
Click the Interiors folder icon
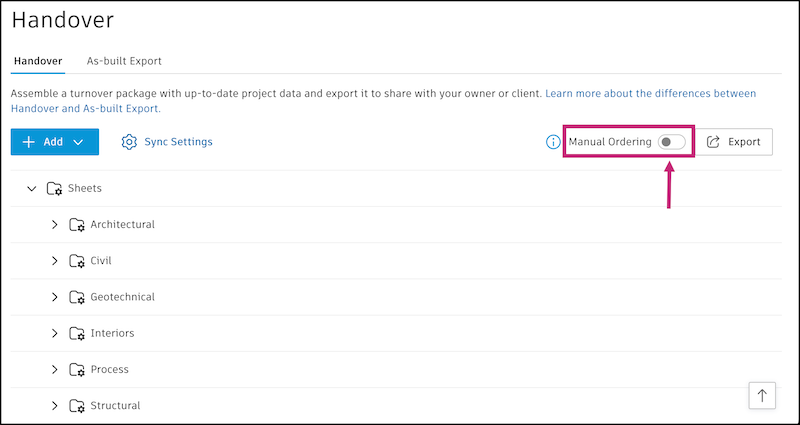[78, 333]
